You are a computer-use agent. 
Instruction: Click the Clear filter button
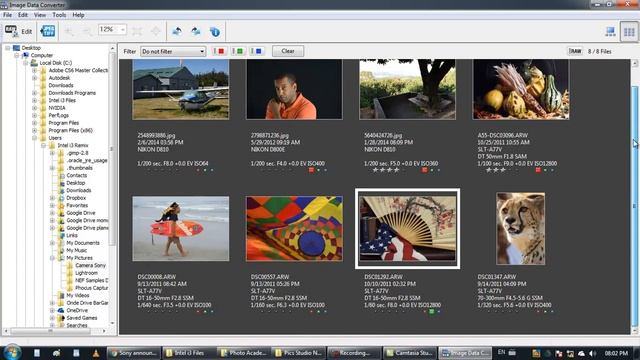tap(288, 51)
